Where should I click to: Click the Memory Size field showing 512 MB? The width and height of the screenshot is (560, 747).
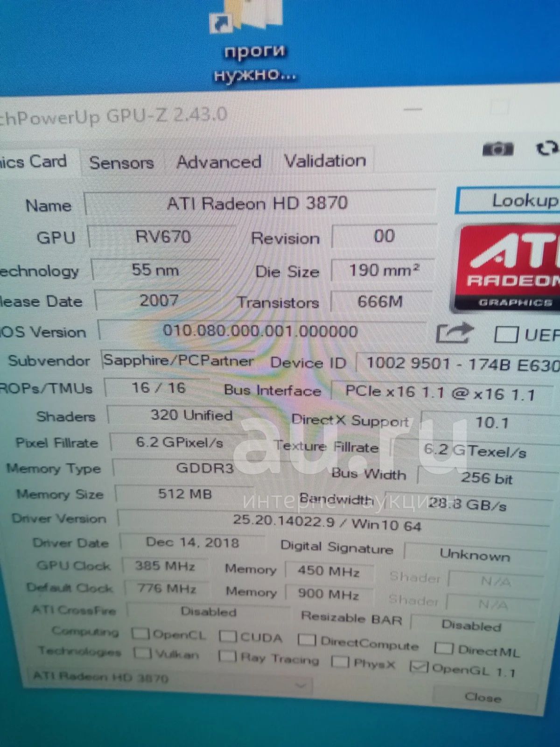185,493
